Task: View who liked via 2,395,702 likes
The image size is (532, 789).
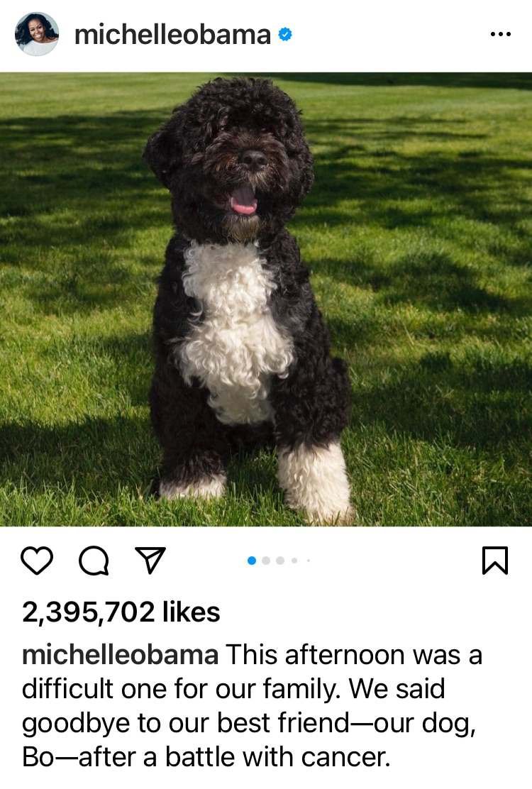Action: pos(121,612)
